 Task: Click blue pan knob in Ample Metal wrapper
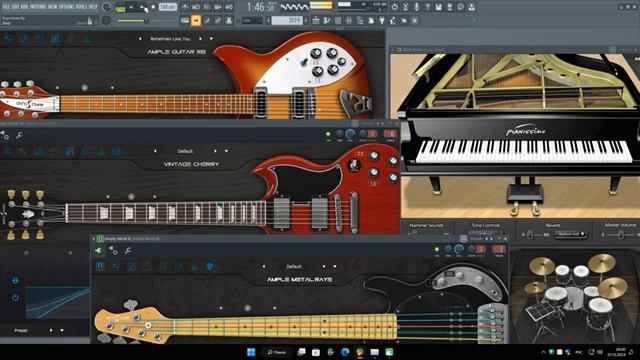pos(459,249)
